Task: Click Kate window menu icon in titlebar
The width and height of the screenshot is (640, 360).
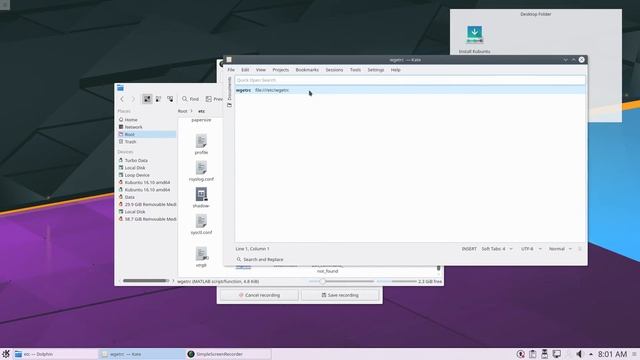Action: tap(229, 60)
